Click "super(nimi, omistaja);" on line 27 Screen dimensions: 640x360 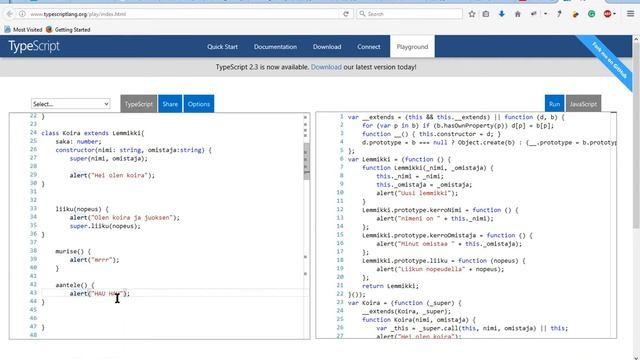click(109, 158)
